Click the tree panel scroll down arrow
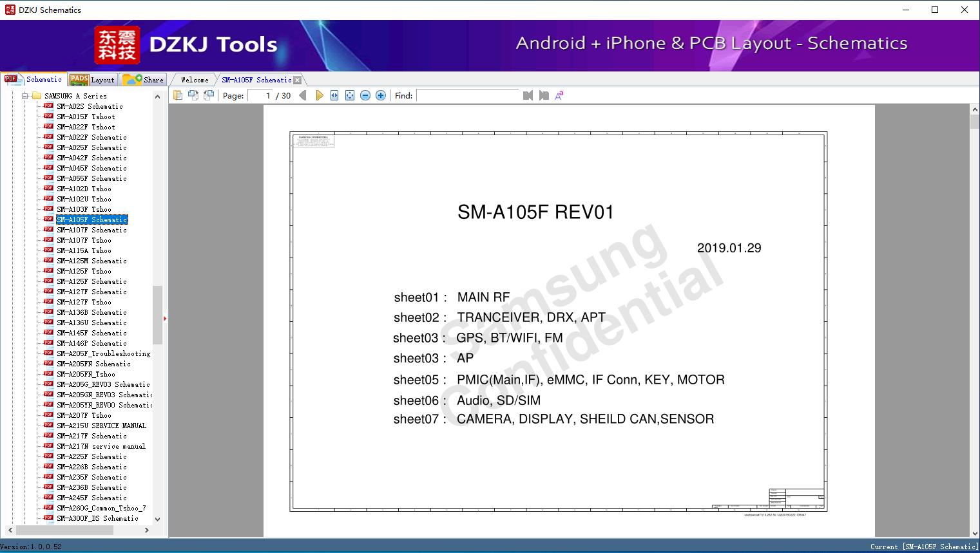The height and width of the screenshot is (553, 980). 157,519
